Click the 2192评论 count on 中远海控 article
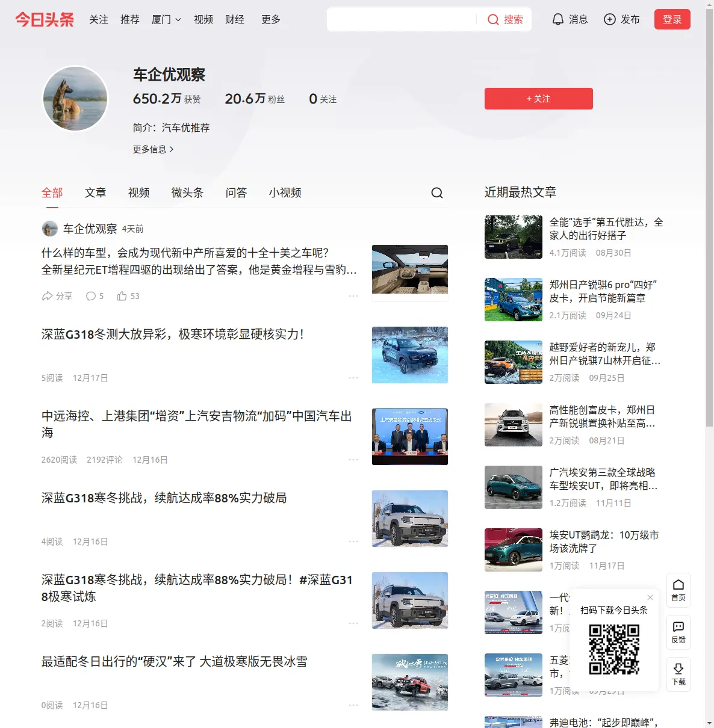 pyautogui.click(x=105, y=460)
